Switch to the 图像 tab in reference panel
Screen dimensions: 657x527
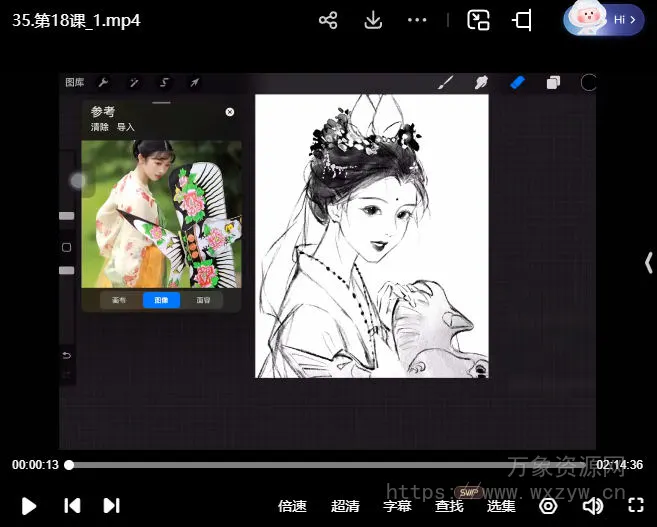[161, 300]
